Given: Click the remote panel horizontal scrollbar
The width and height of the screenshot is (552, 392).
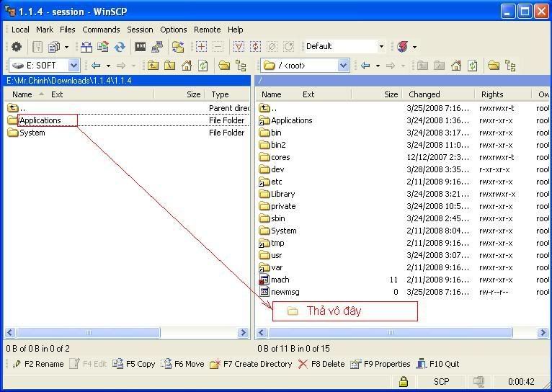Looking at the screenshot, I should tap(391, 333).
